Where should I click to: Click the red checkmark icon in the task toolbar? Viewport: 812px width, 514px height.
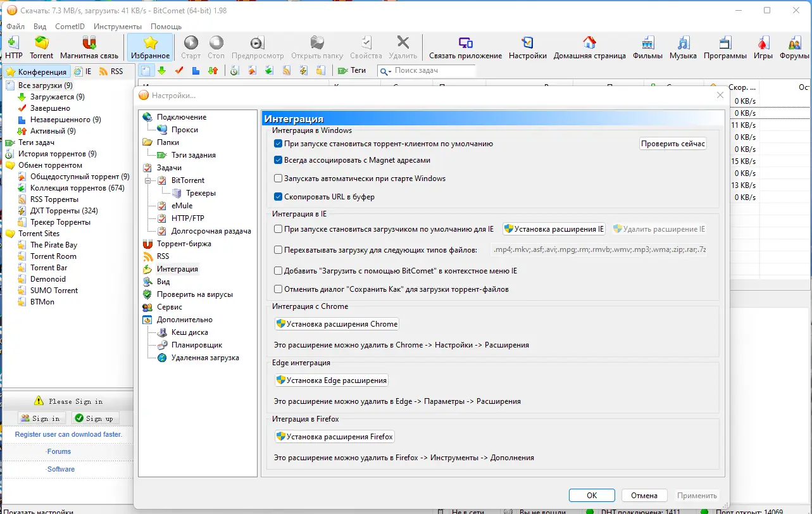(x=179, y=71)
